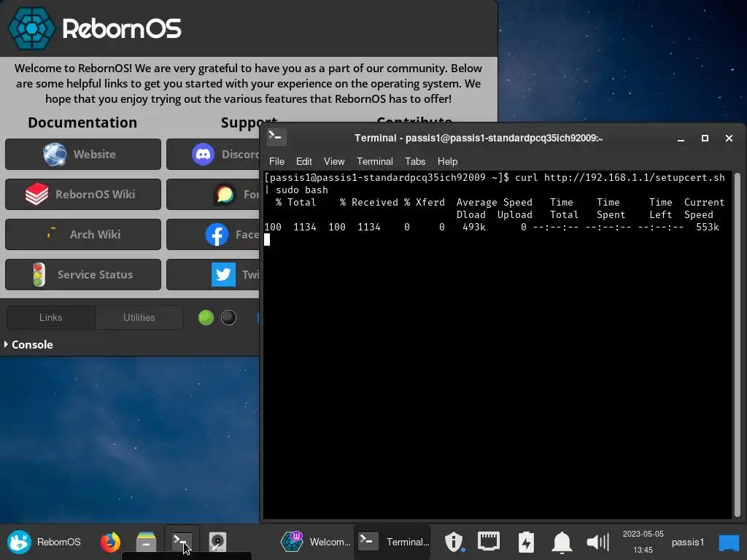Open the file manager panel launcher
Viewport: 747px width, 560px height.
[x=146, y=542]
